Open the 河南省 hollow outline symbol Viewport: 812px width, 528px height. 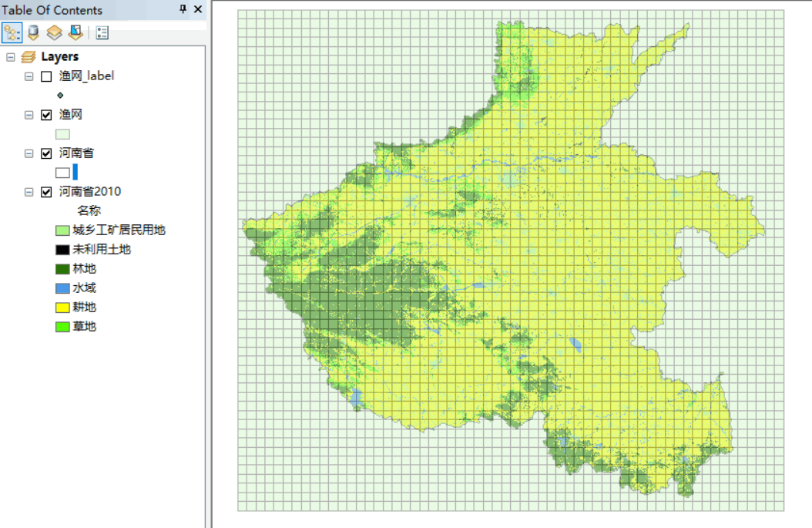(62, 173)
